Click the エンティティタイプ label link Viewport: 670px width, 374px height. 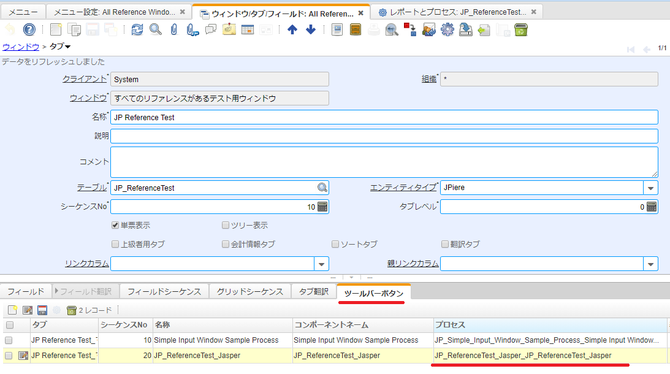coord(403,187)
